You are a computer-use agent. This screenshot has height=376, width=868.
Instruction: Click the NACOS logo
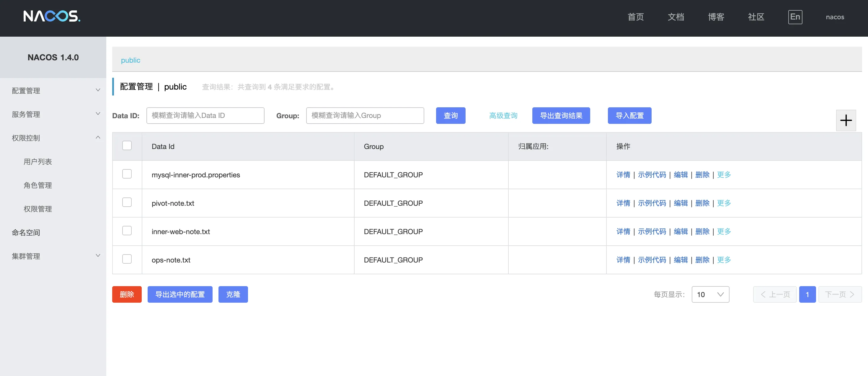pyautogui.click(x=52, y=16)
